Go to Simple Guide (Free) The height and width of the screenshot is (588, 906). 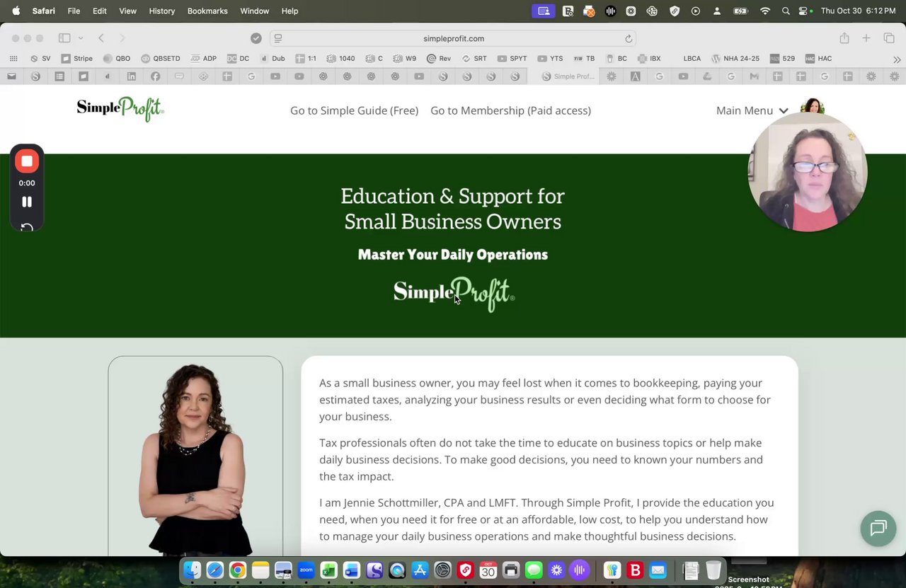[354, 110]
